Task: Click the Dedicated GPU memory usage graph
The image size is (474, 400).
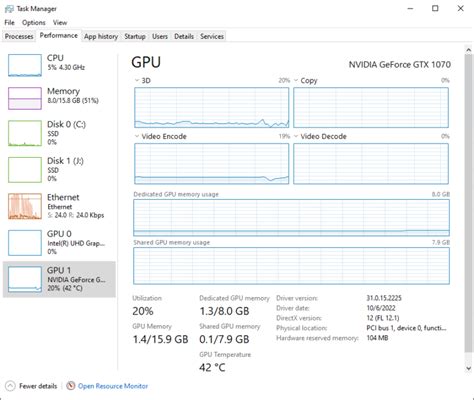Action: coord(291,218)
